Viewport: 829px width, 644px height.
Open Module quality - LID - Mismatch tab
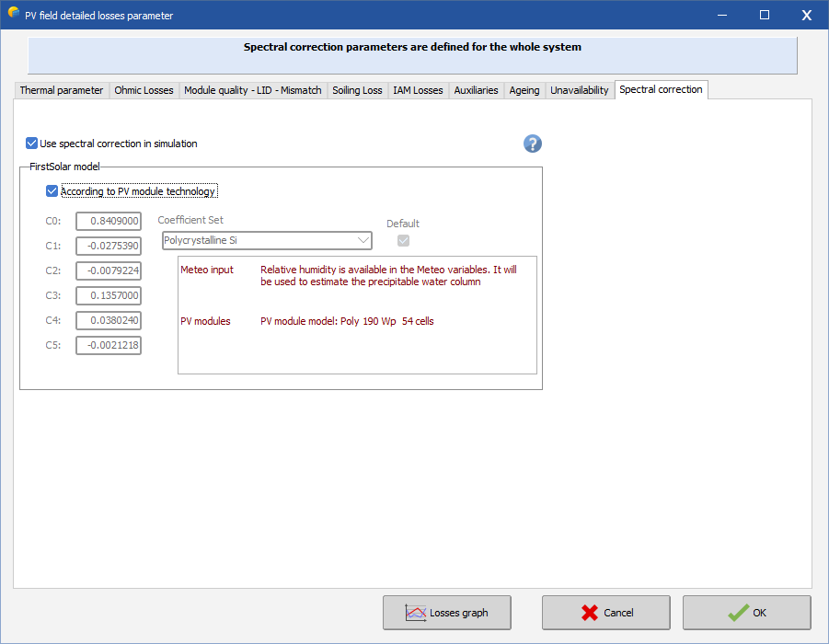tap(253, 90)
